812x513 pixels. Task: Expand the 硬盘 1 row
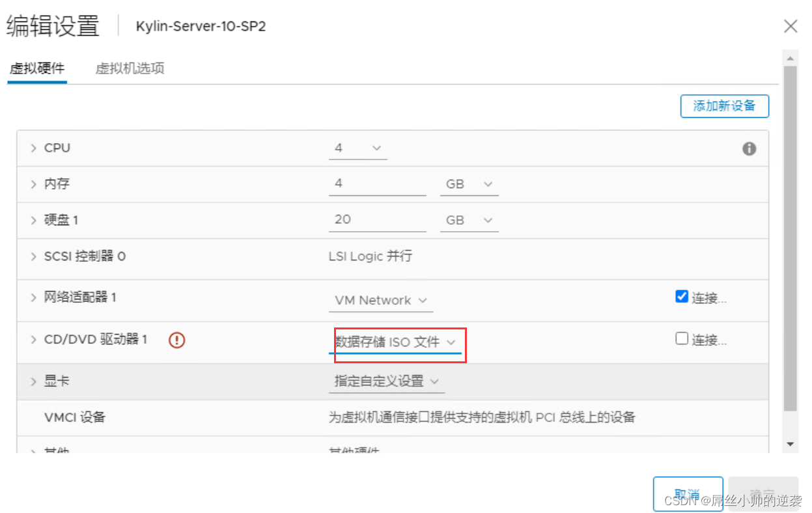pos(33,220)
